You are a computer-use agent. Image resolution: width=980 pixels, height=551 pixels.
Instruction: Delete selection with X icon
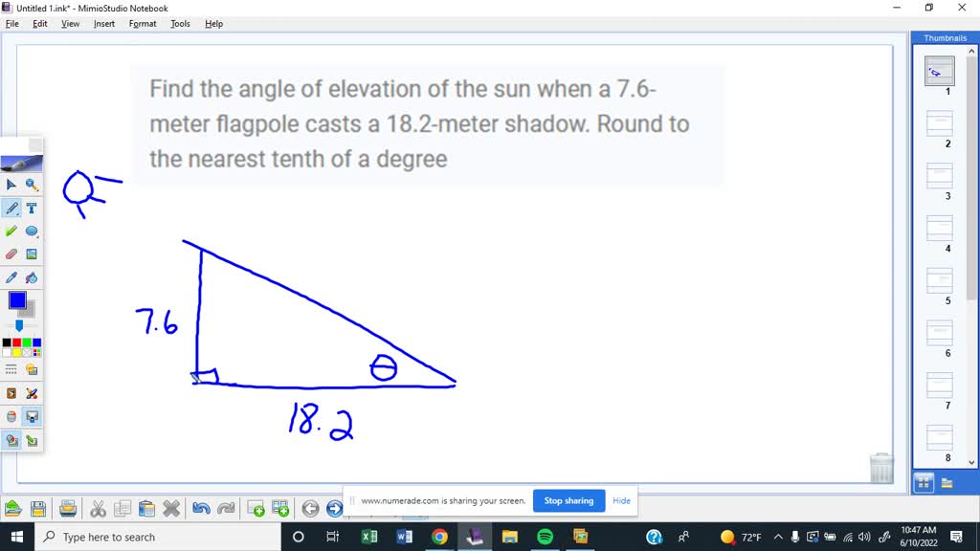tap(171, 509)
